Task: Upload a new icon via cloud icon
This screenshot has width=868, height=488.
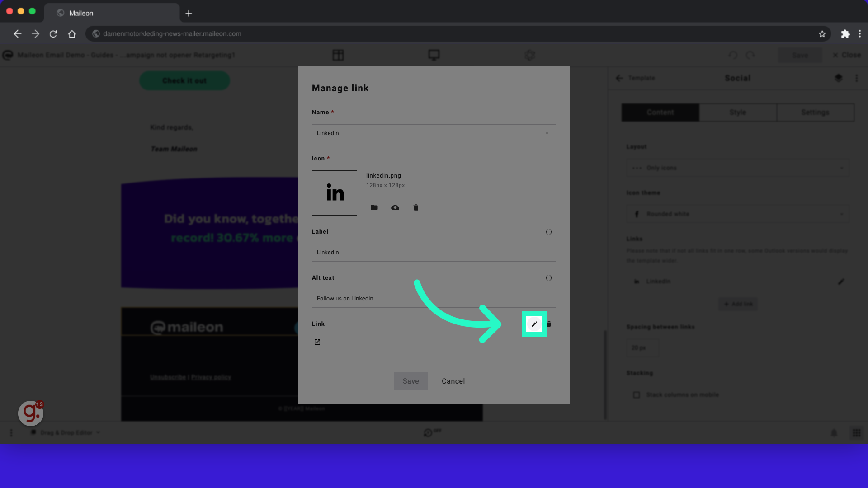Action: coord(395,207)
